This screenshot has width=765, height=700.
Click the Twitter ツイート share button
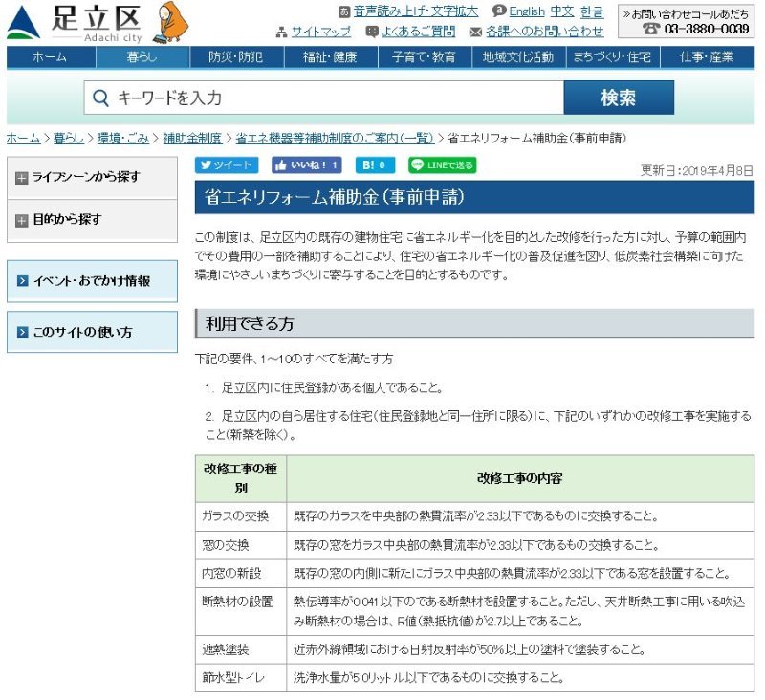[227, 164]
